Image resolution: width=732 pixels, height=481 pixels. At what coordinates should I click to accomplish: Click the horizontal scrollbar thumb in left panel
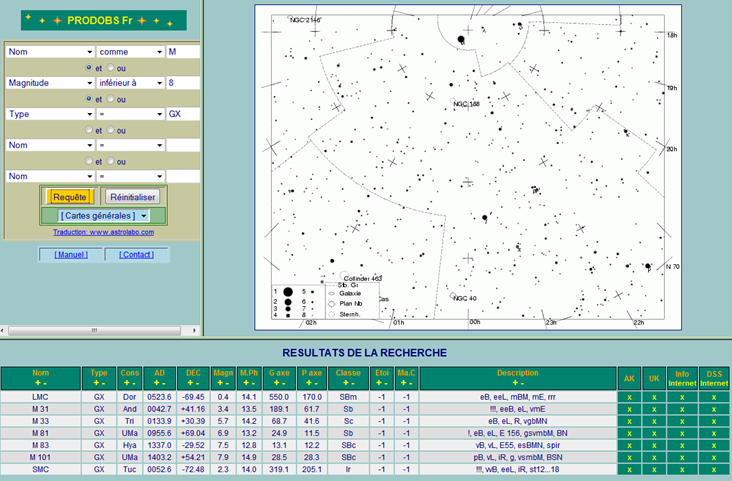[94, 331]
